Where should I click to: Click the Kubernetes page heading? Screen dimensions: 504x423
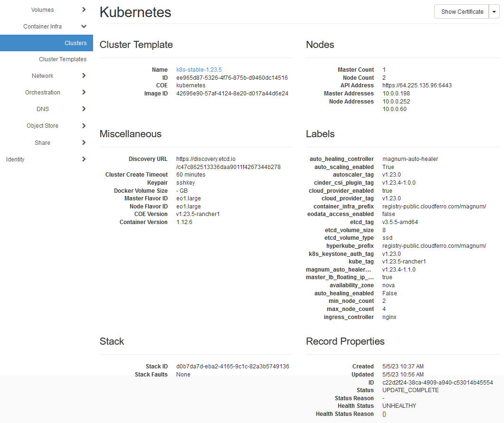(x=135, y=12)
